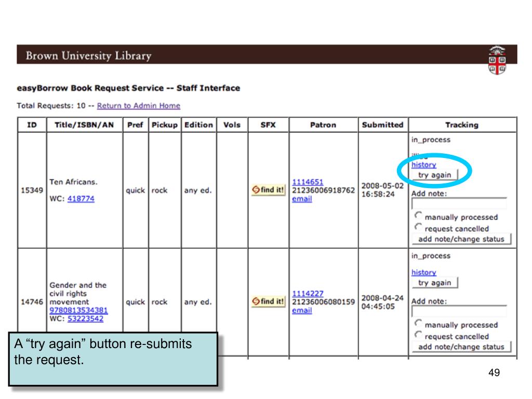Open WorldCat link 418774
This screenshot has width=532, height=399.
[81, 198]
